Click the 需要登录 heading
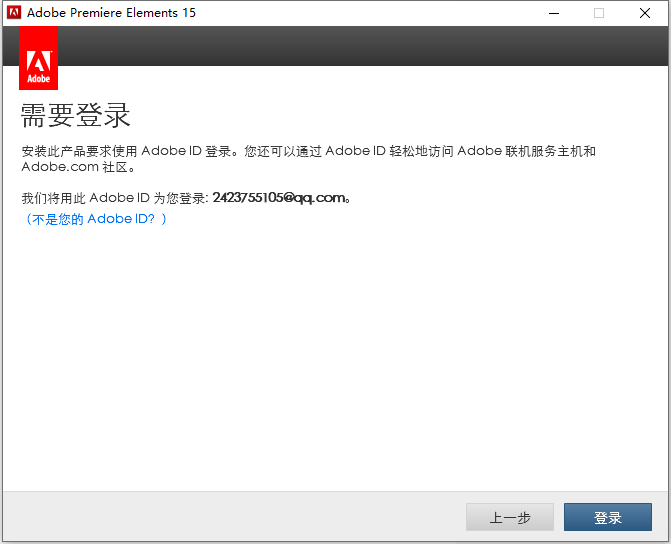Viewport: 671px width, 544px height. (x=75, y=116)
